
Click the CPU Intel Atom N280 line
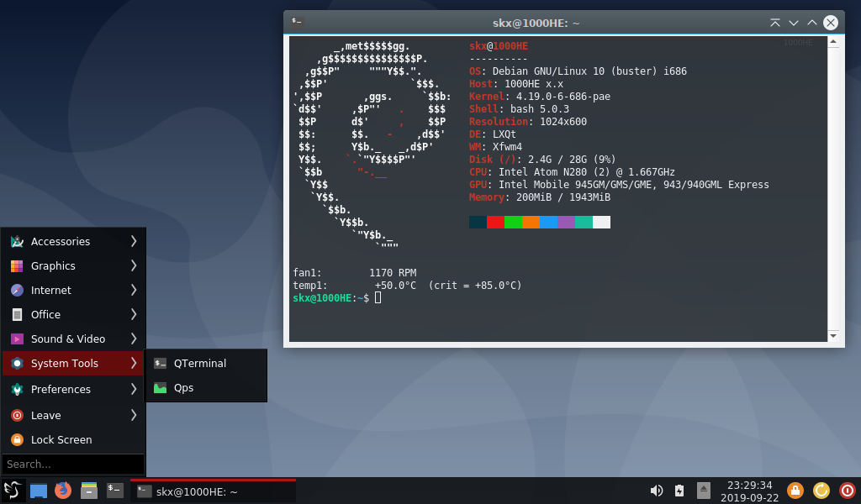[572, 172]
